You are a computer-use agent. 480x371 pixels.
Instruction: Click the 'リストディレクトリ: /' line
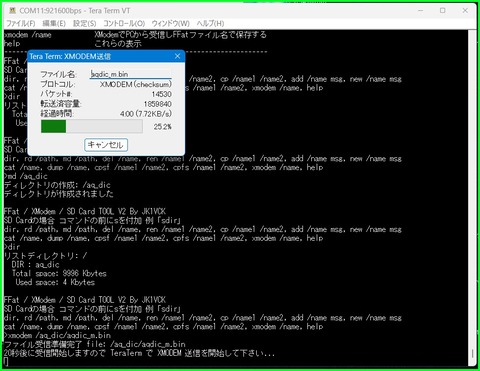point(46,256)
